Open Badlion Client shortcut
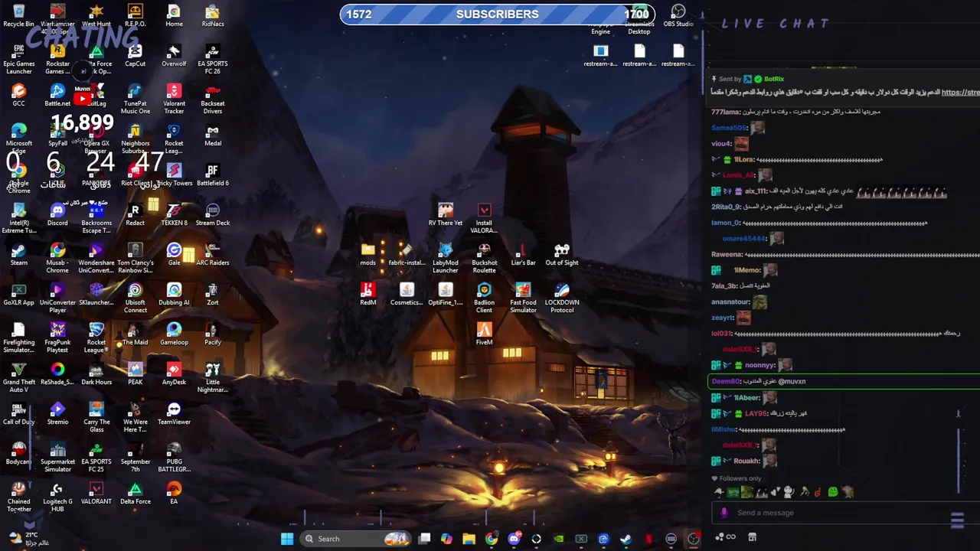This screenshot has width=980, height=551. click(x=484, y=298)
